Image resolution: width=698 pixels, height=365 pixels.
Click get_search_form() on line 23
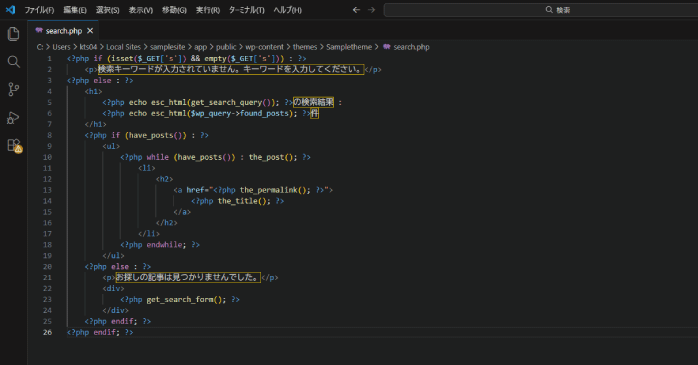pyautogui.click(x=184, y=300)
